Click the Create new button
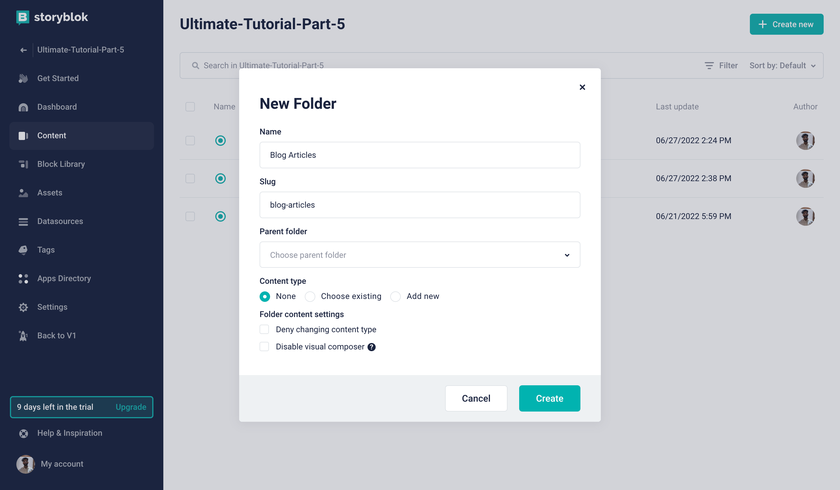840x490 pixels. [x=786, y=24]
